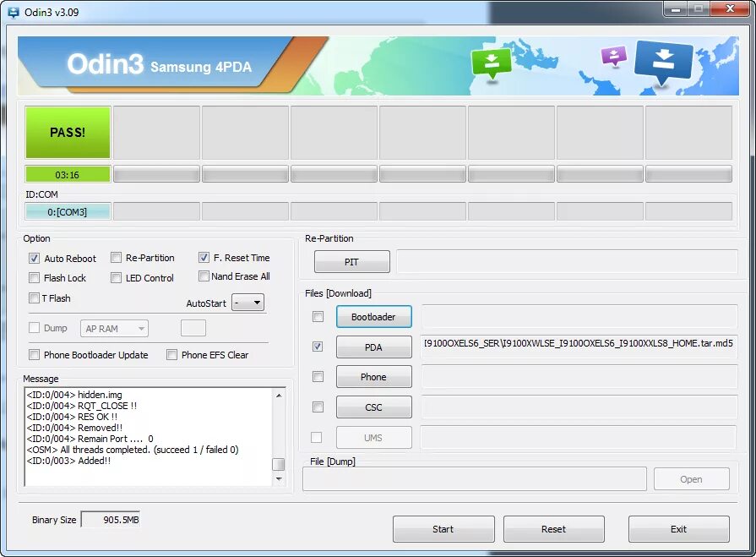Click the green PASS! status box
This screenshot has width=756, height=557.
[68, 132]
